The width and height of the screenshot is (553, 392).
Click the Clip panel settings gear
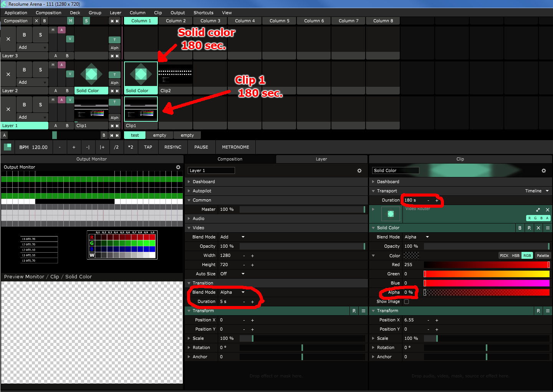coord(543,171)
